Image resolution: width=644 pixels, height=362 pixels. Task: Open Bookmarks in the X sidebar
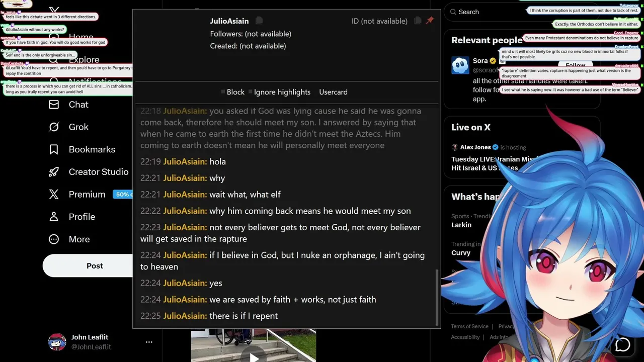pos(92,149)
